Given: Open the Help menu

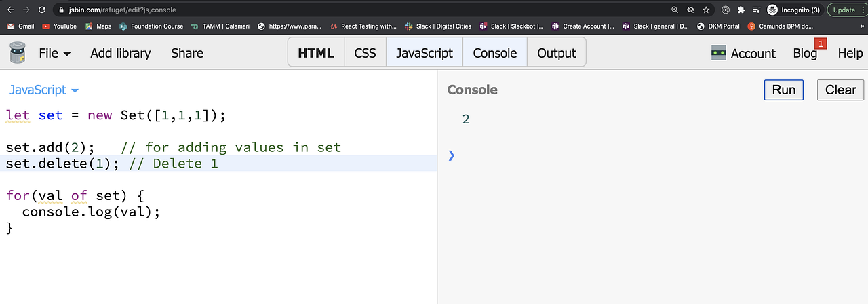Looking at the screenshot, I should [850, 54].
